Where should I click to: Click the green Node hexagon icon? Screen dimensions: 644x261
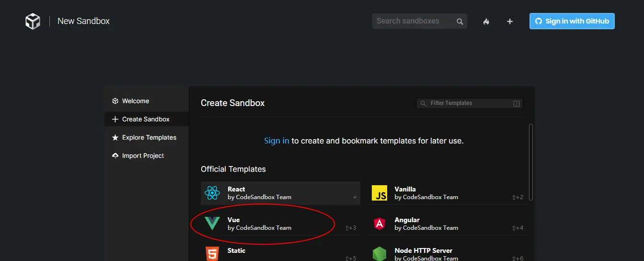pos(379,254)
